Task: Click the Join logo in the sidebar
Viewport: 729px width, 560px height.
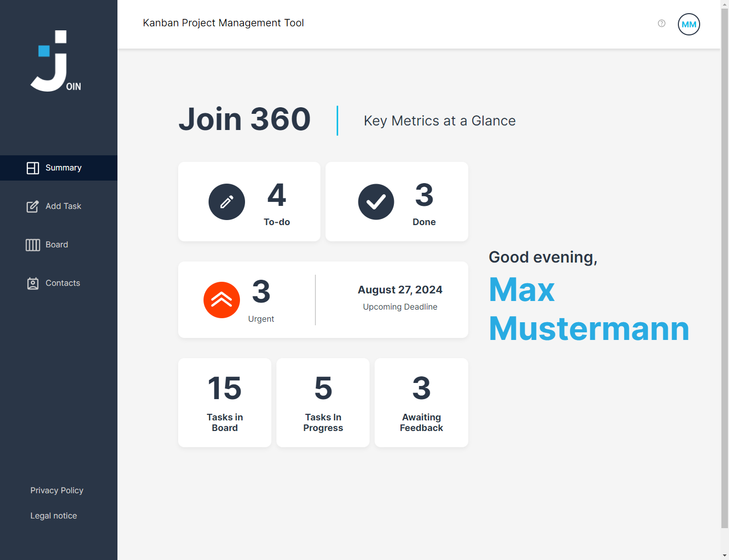Action: 56,61
